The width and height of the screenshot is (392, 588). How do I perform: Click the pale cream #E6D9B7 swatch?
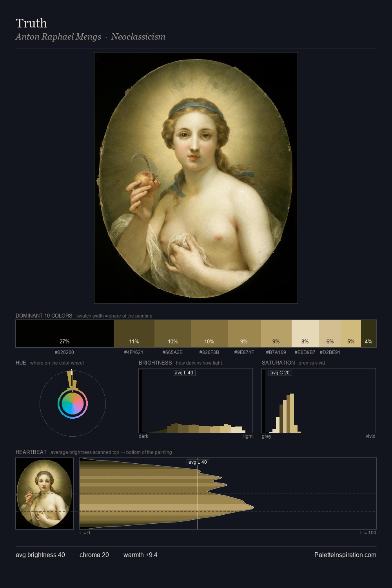tap(305, 334)
